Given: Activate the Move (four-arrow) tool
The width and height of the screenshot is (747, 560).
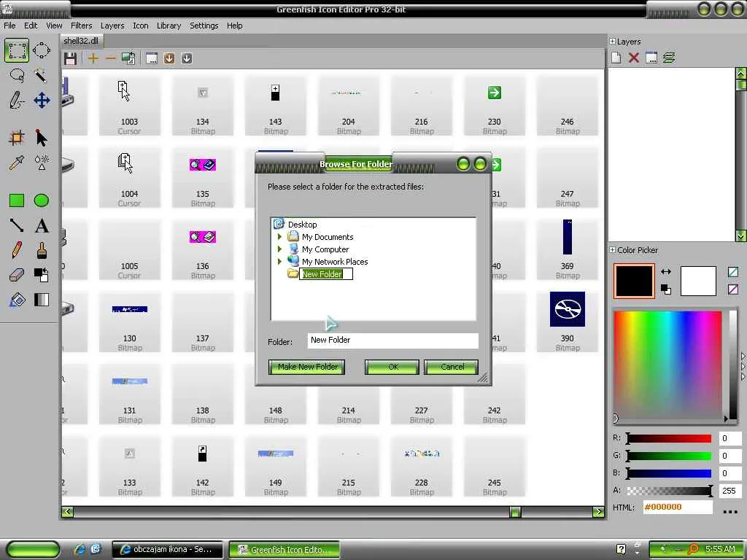Looking at the screenshot, I should (42, 100).
